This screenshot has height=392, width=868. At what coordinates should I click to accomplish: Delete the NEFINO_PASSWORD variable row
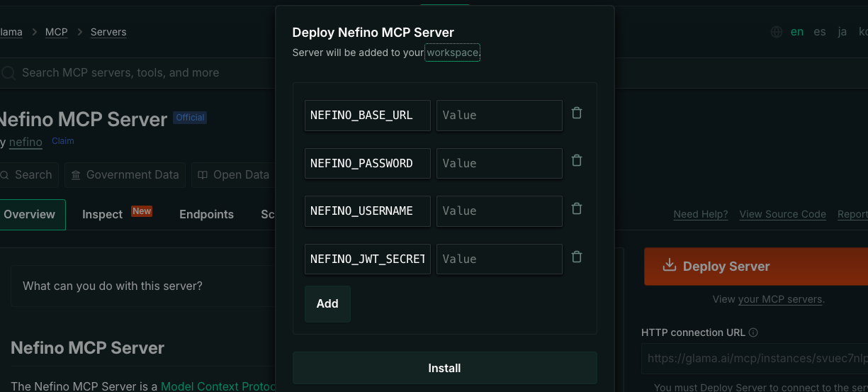point(577,160)
